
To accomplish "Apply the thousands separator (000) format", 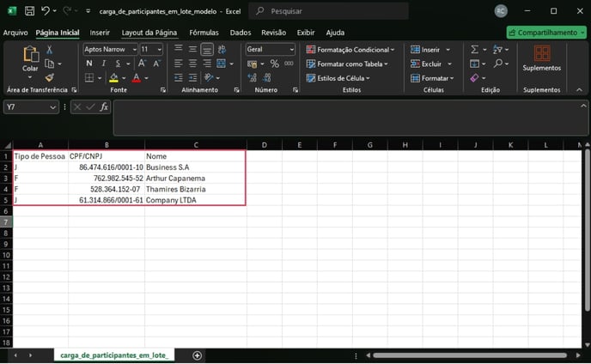I will tap(289, 64).
